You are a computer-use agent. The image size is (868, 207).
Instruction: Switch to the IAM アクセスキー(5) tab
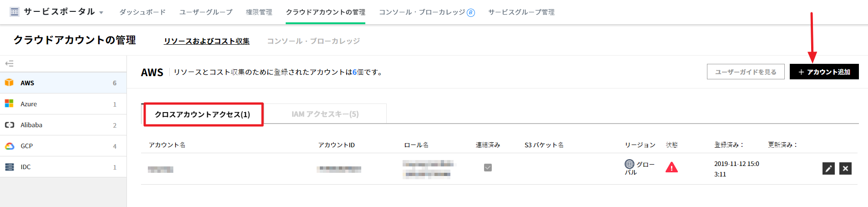(x=325, y=114)
